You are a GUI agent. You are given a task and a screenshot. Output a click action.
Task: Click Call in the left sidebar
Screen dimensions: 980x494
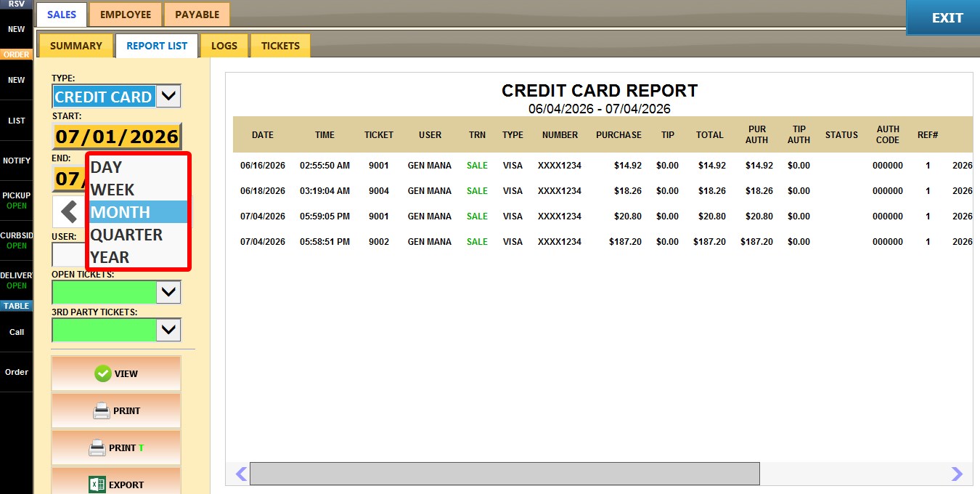click(16, 332)
